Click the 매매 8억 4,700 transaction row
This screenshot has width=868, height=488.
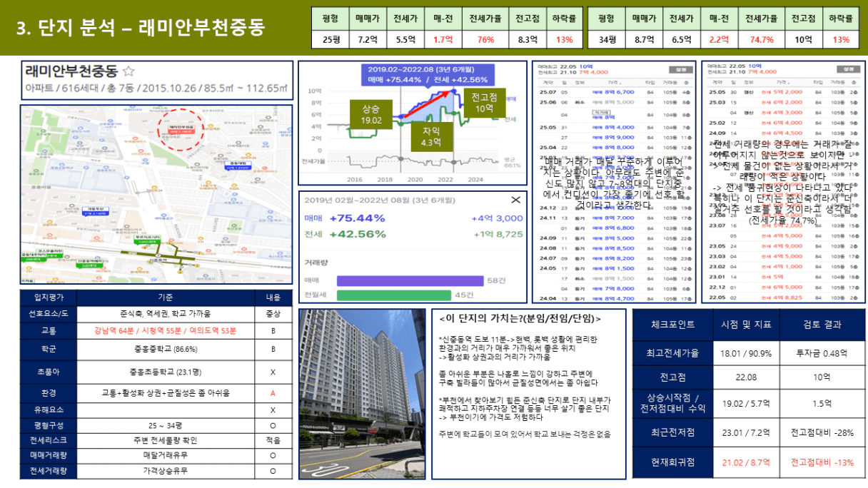[x=615, y=299]
